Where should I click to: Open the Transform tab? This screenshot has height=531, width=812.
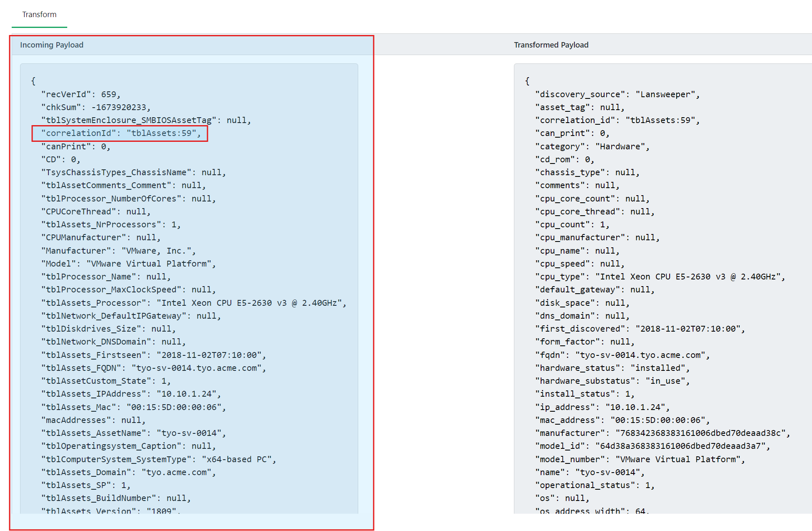click(x=39, y=15)
